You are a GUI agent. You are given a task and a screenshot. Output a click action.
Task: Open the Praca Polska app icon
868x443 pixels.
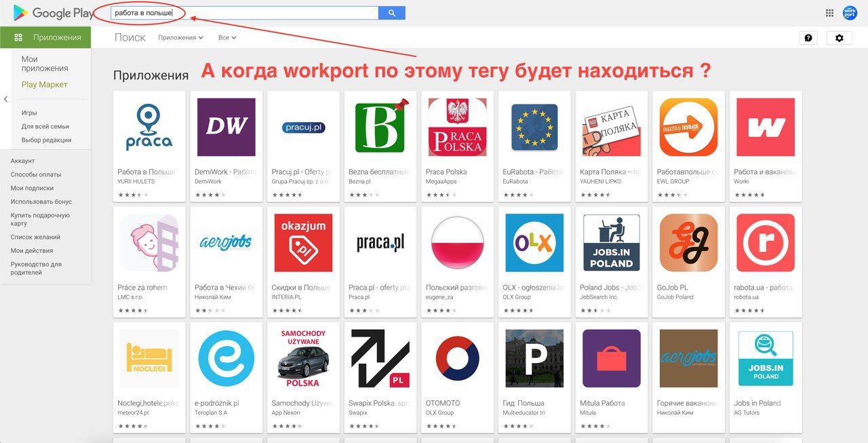tap(457, 128)
